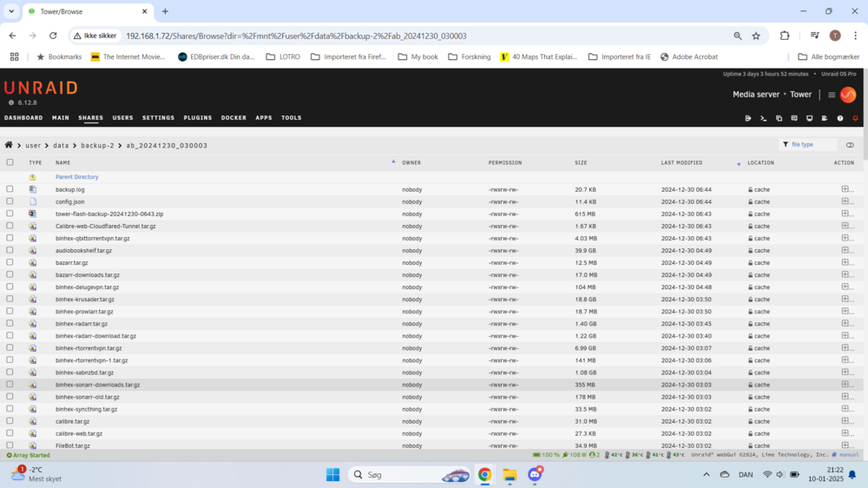This screenshot has height=488, width=868.
Task: Go to 'data' in breadcrumb
Action: click(x=61, y=146)
